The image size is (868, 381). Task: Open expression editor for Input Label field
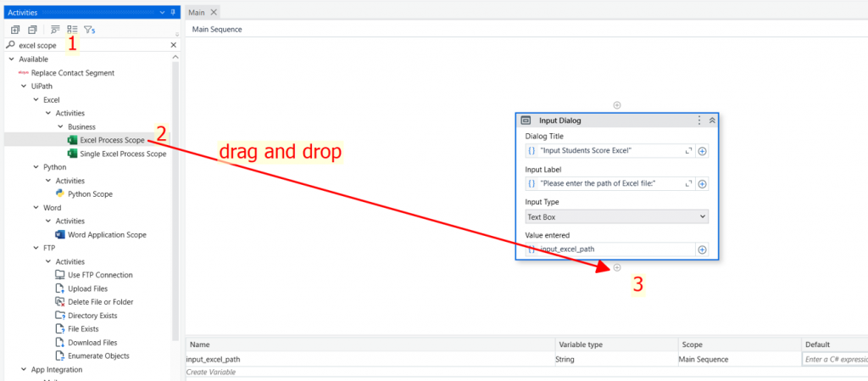(688, 184)
